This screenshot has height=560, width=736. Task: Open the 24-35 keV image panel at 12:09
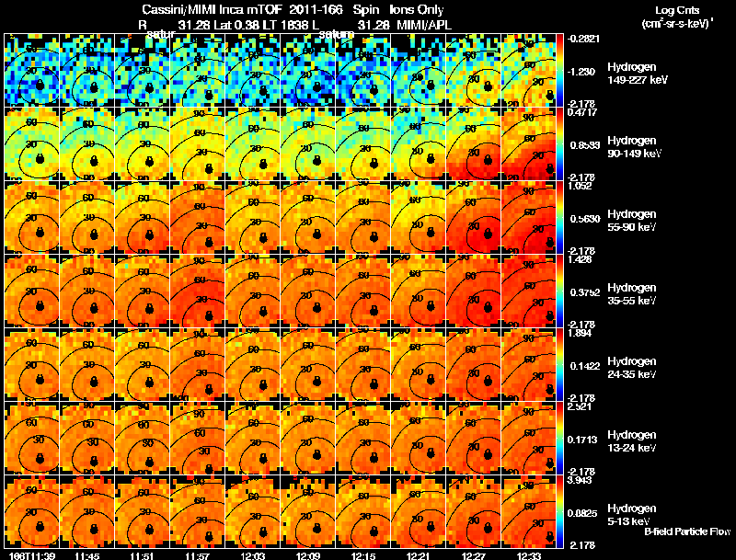308,365
